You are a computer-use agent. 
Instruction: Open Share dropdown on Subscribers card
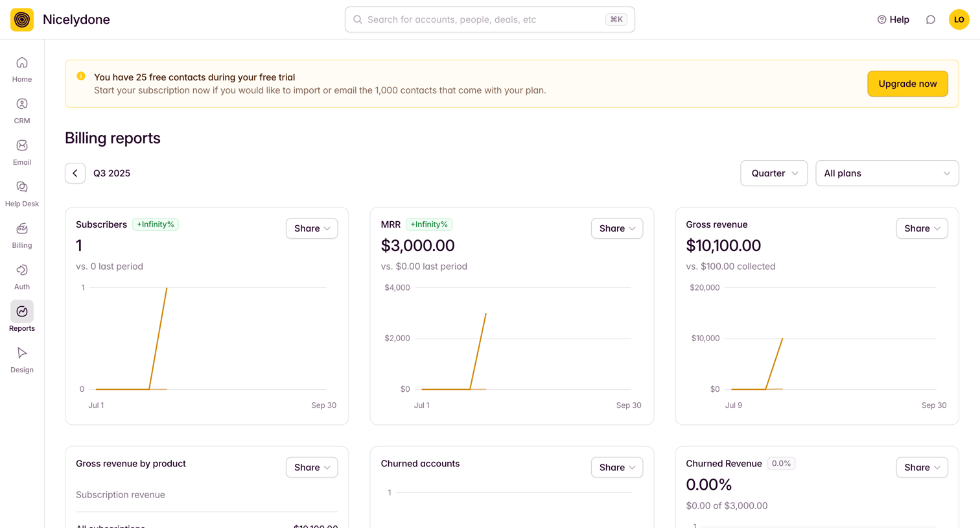pyautogui.click(x=312, y=228)
